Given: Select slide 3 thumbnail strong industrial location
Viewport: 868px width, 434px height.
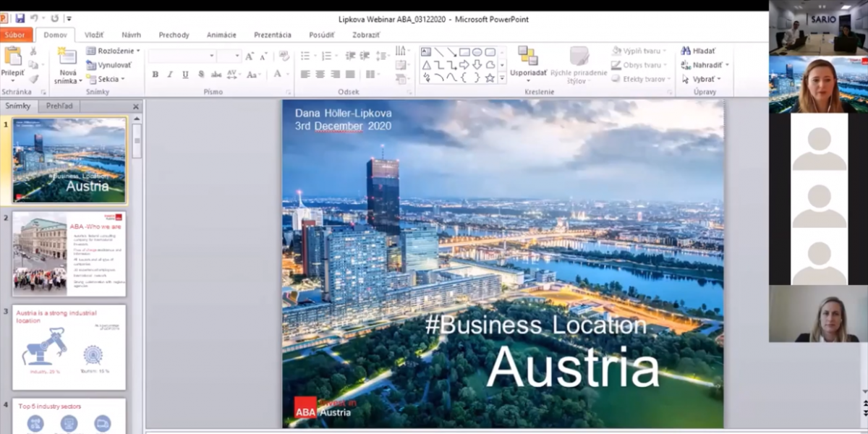Looking at the screenshot, I should [69, 347].
